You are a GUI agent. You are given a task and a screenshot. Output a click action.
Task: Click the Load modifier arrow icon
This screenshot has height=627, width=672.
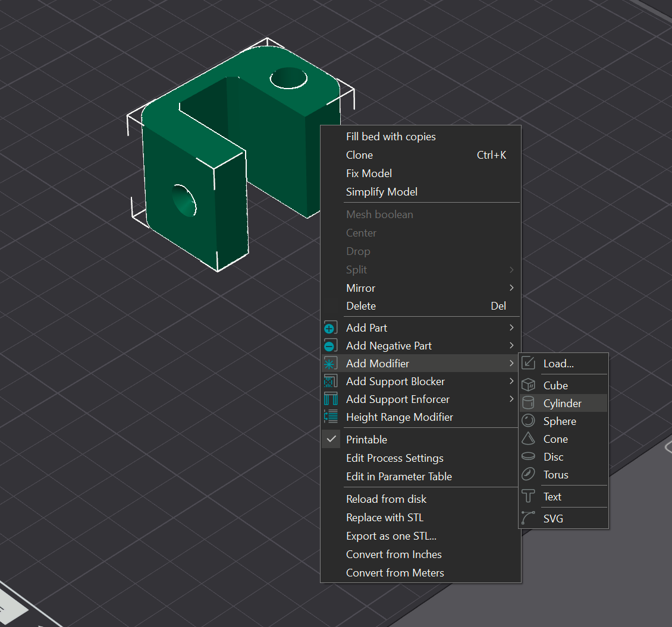click(x=529, y=364)
